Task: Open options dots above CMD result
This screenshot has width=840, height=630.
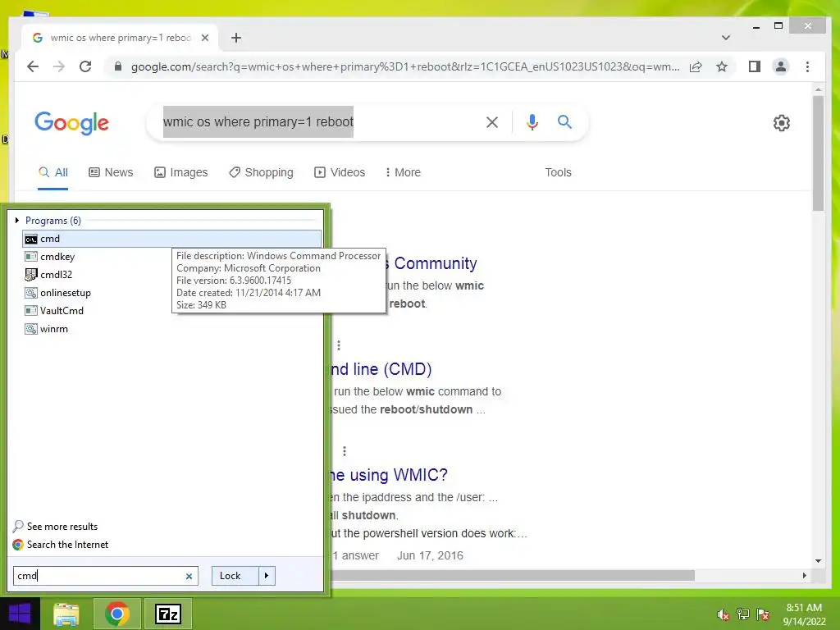Action: point(339,345)
